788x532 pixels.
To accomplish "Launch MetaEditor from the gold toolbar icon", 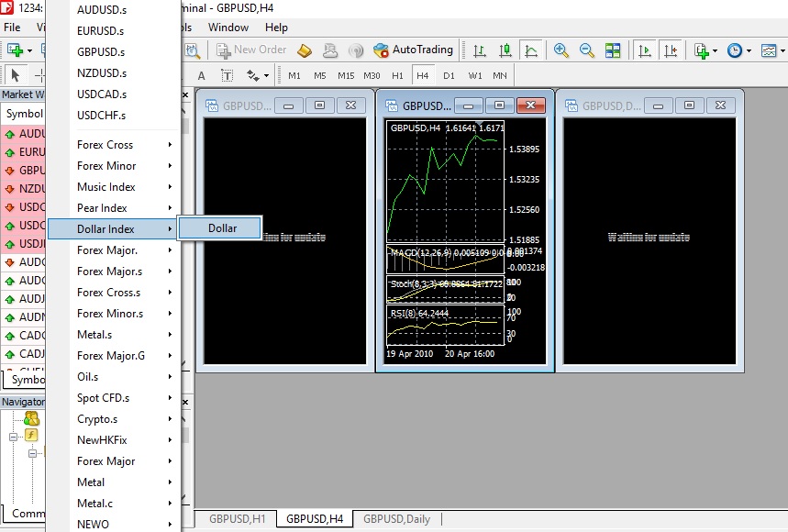I will click(x=305, y=50).
